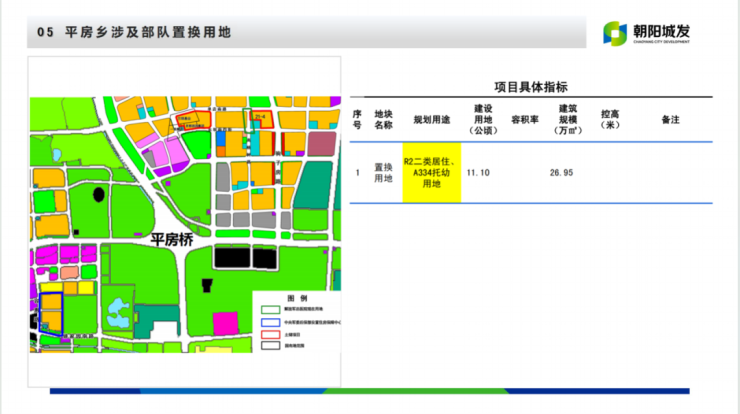The width and height of the screenshot is (740, 414).
Task: Click the magenta square block near legend
Action: point(225,325)
